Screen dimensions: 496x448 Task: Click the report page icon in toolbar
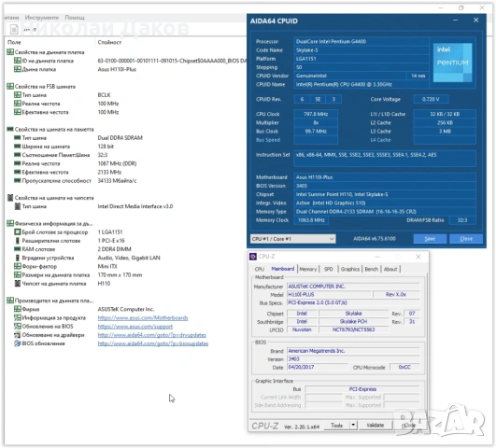(14, 30)
